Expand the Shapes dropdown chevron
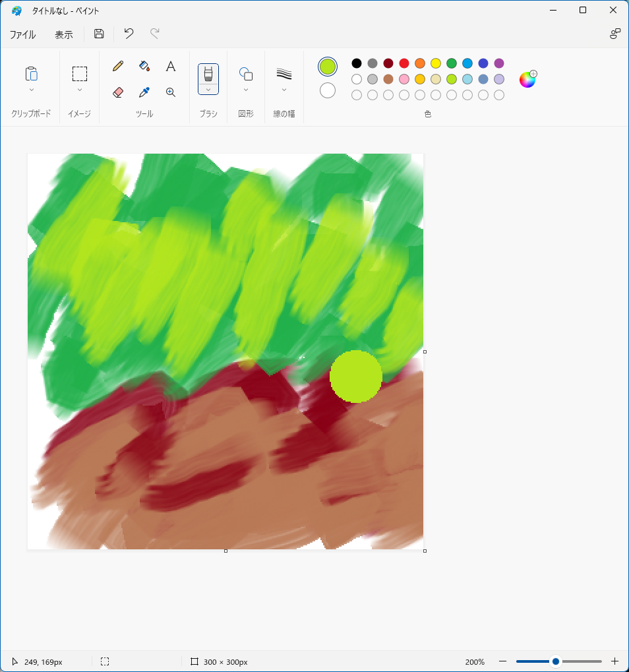The image size is (629, 672). 246,90
